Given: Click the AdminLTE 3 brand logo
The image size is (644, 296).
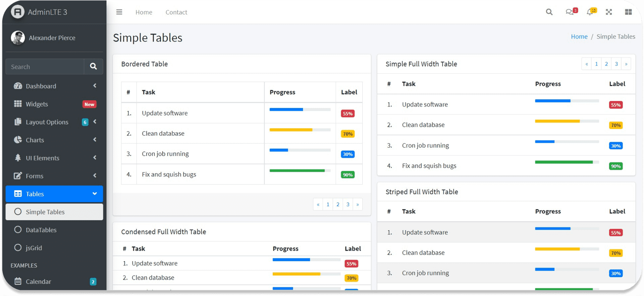Looking at the screenshot, I should pyautogui.click(x=18, y=12).
